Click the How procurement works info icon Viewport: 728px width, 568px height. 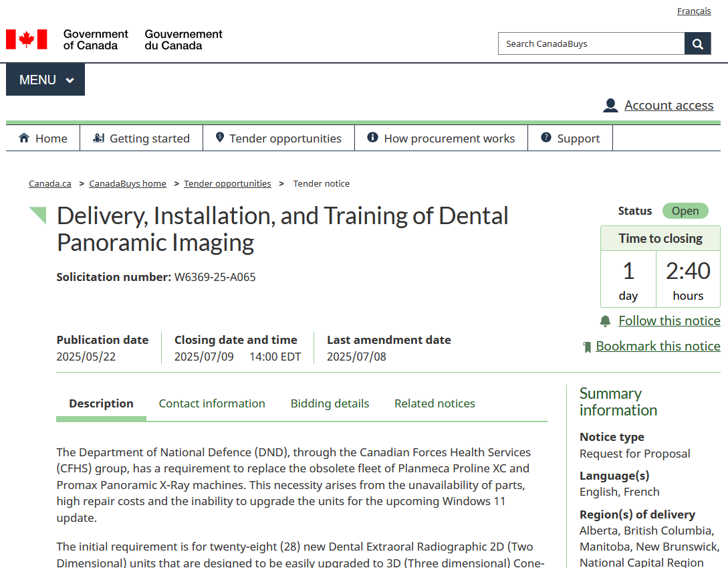click(372, 137)
